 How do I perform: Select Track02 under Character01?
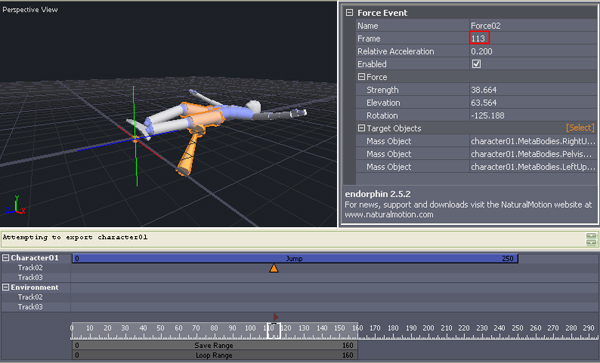point(30,268)
